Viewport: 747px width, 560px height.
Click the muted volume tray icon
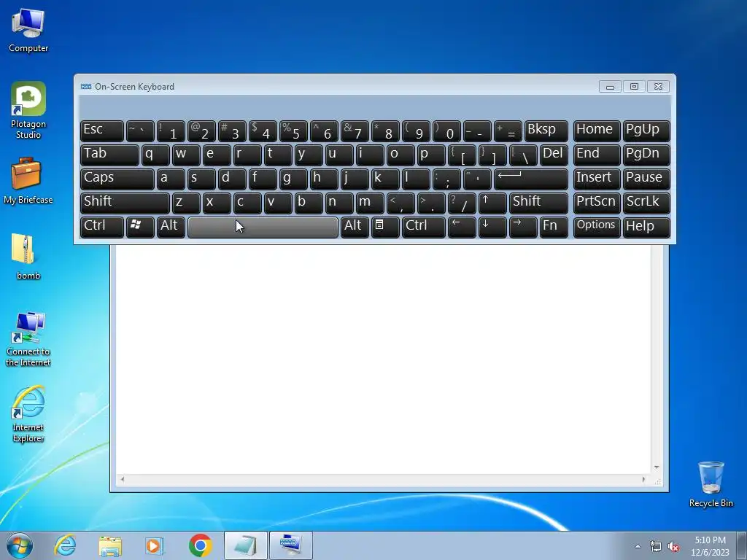coord(673,547)
